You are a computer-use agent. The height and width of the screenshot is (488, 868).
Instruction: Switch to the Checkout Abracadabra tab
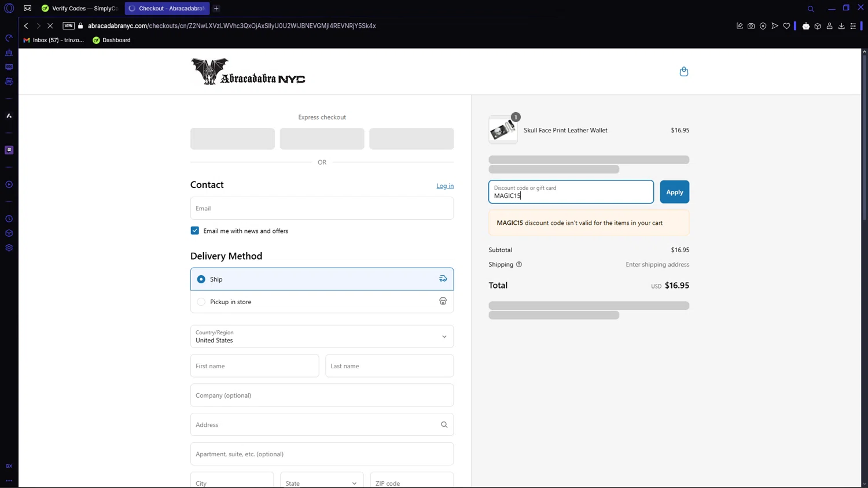tap(167, 9)
